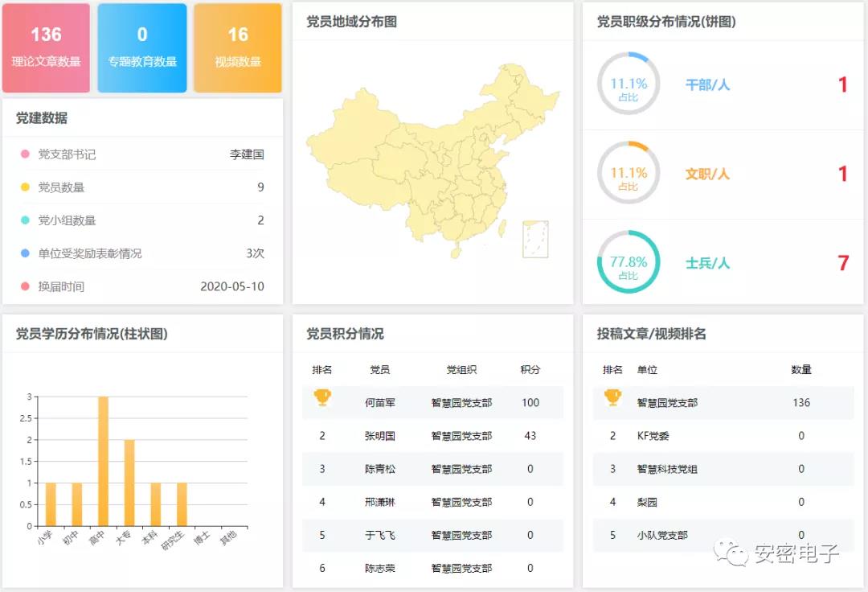
Task: Click the China map in 党员地域分布图
Action: [426, 161]
